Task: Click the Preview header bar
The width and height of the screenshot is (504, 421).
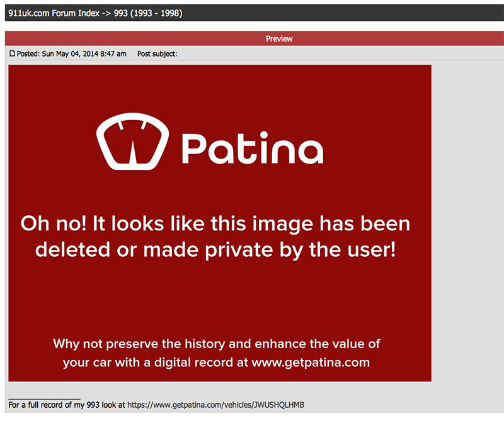Action: tap(255, 38)
